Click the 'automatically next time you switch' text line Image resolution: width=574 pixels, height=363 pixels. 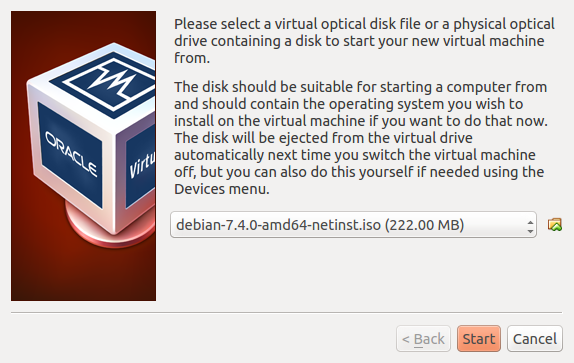point(355,155)
